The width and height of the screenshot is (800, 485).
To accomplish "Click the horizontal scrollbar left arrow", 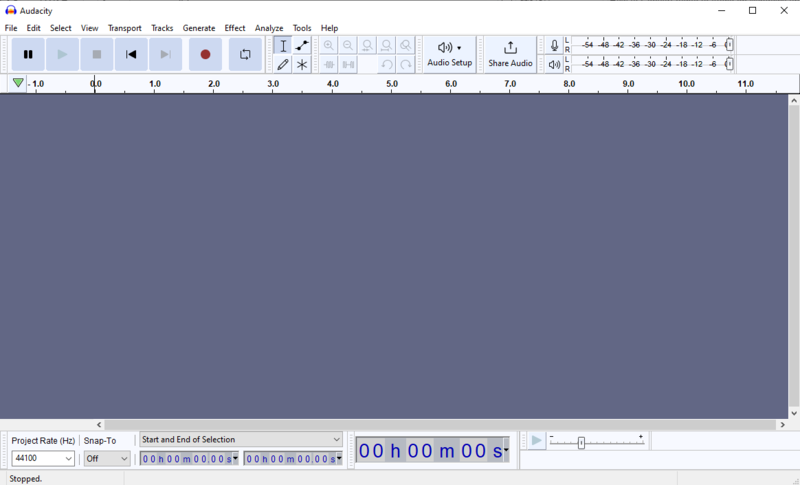I will point(99,424).
